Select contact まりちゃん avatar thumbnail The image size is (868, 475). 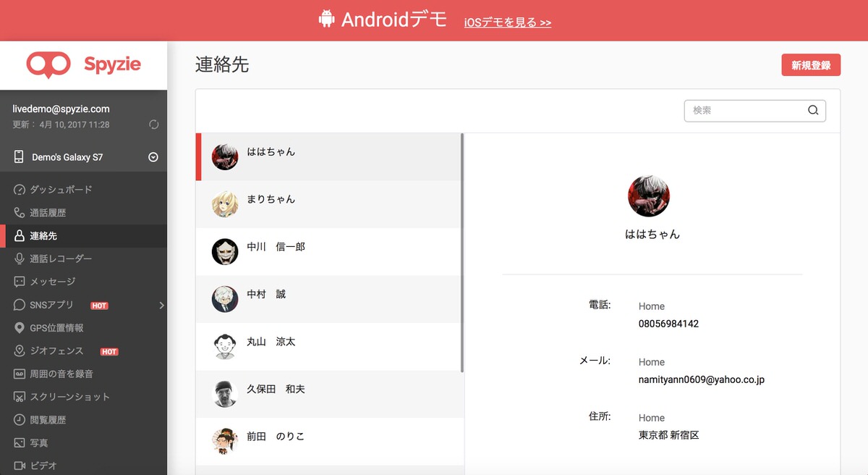pyautogui.click(x=225, y=203)
